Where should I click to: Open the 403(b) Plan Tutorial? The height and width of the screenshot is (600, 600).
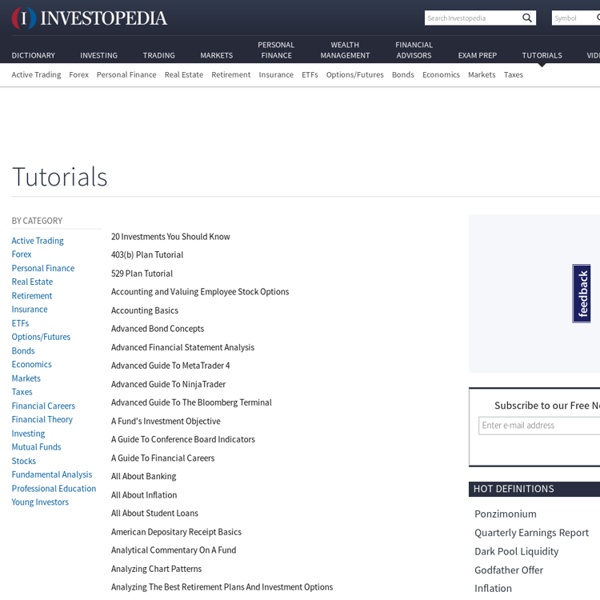pos(147,255)
